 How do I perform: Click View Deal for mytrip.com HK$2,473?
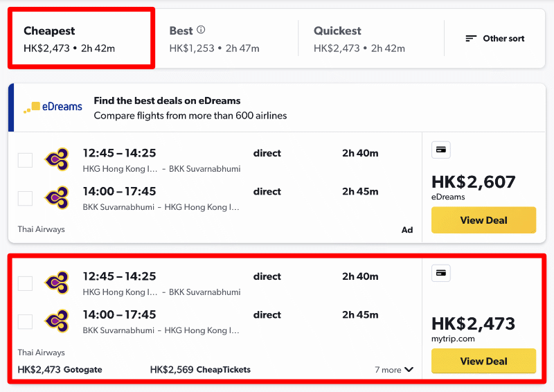tap(483, 361)
